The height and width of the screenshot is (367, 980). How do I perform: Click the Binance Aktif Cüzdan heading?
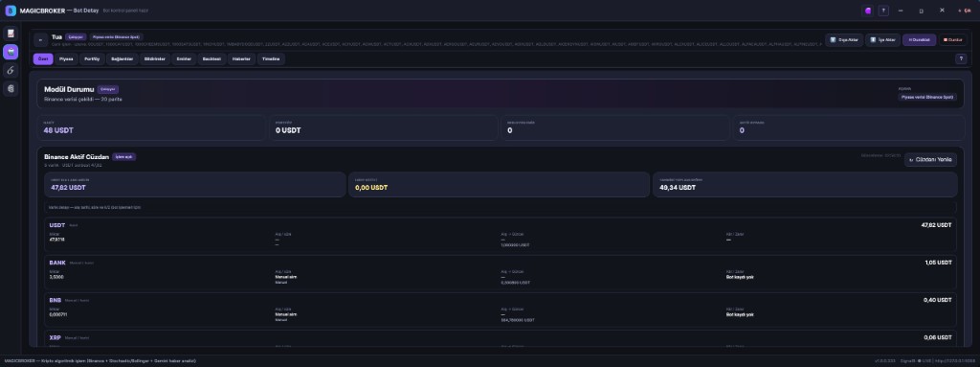(77, 156)
